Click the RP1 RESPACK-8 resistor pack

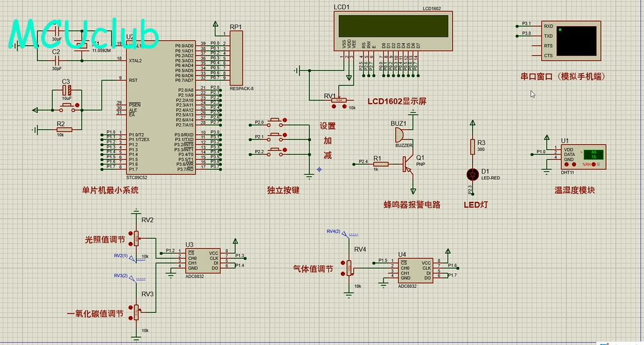(x=237, y=58)
